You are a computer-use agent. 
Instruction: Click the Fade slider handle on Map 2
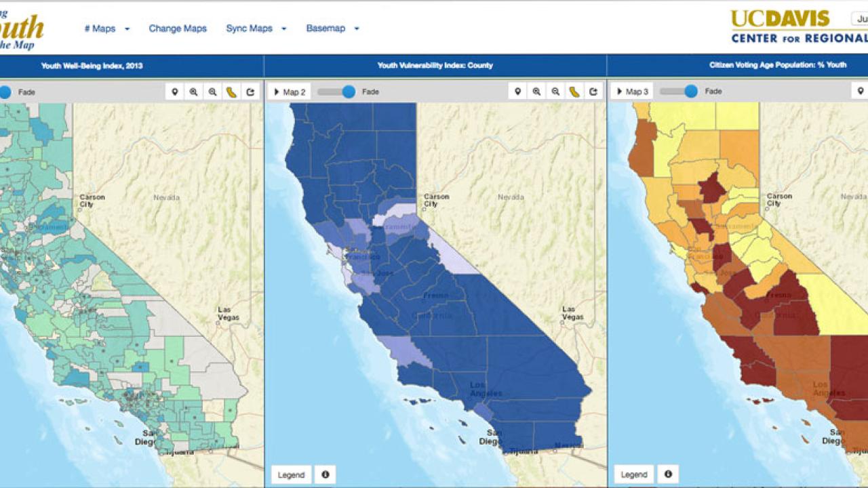(x=349, y=91)
